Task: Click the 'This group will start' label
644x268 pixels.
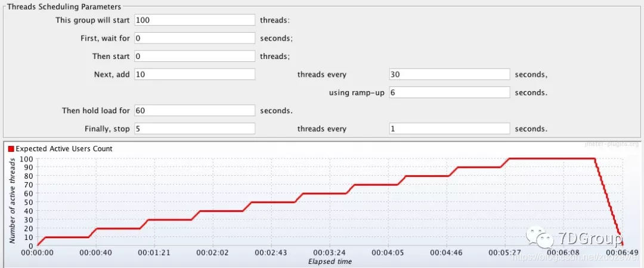Action: click(92, 20)
